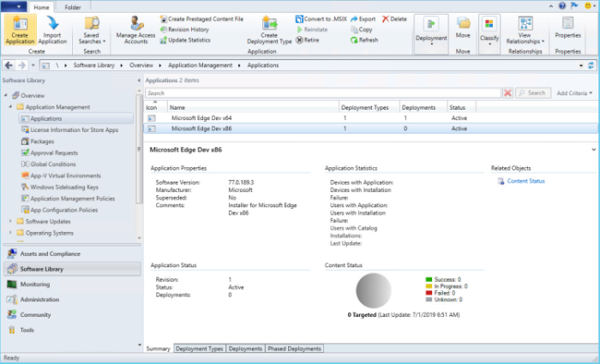600x364 pixels.
Task: Go back with the navigation arrow
Action: point(9,65)
